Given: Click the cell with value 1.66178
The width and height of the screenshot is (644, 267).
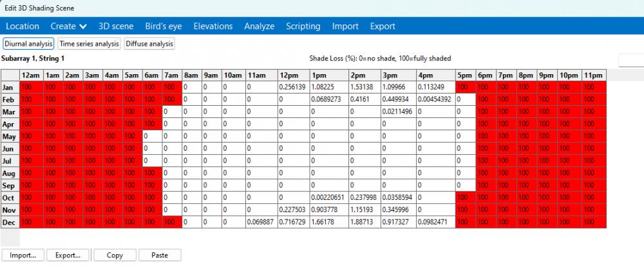Looking at the screenshot, I should pyautogui.click(x=328, y=222).
